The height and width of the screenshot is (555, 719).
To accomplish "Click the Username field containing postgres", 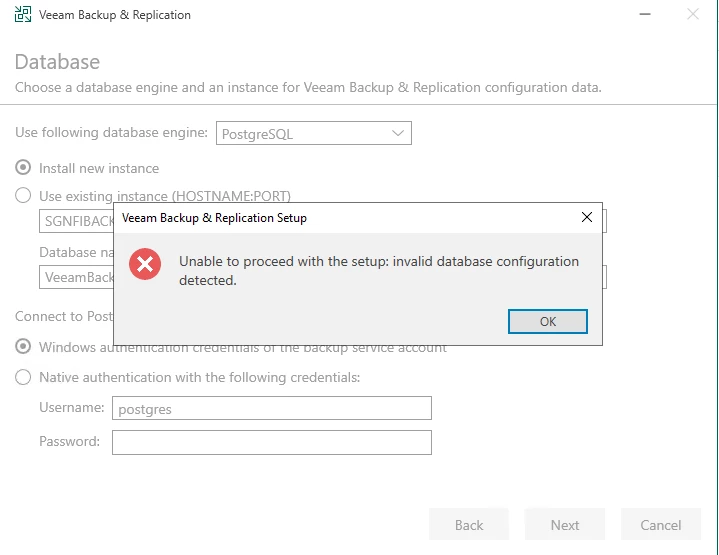I will (x=271, y=408).
